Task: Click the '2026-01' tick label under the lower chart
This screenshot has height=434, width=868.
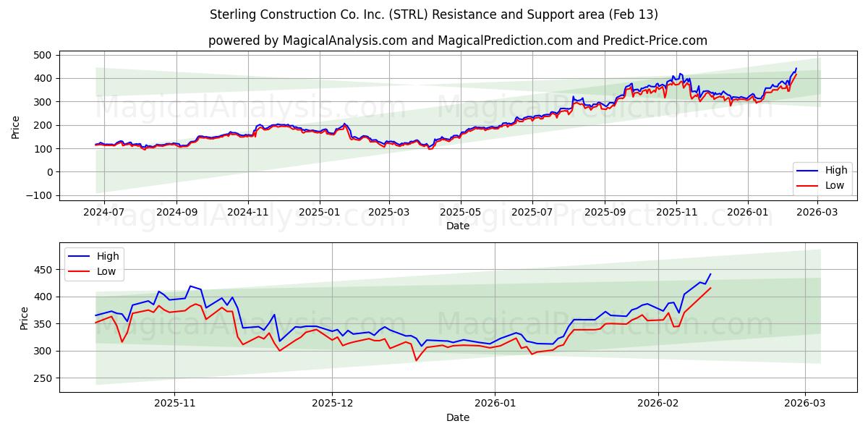Action: click(x=495, y=404)
